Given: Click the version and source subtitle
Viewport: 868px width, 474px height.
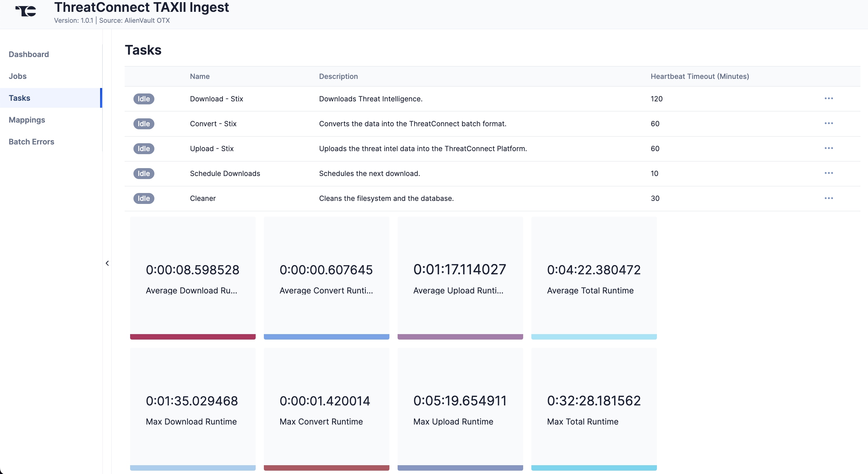Looking at the screenshot, I should [x=112, y=21].
